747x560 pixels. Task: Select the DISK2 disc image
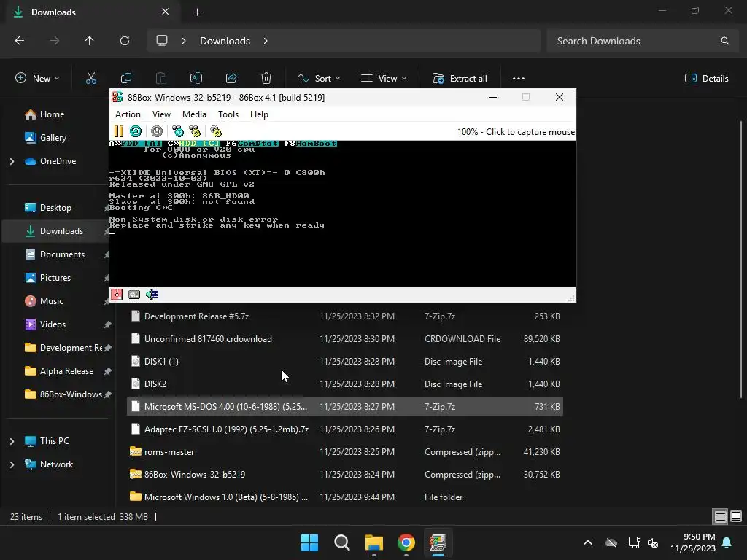point(345,384)
